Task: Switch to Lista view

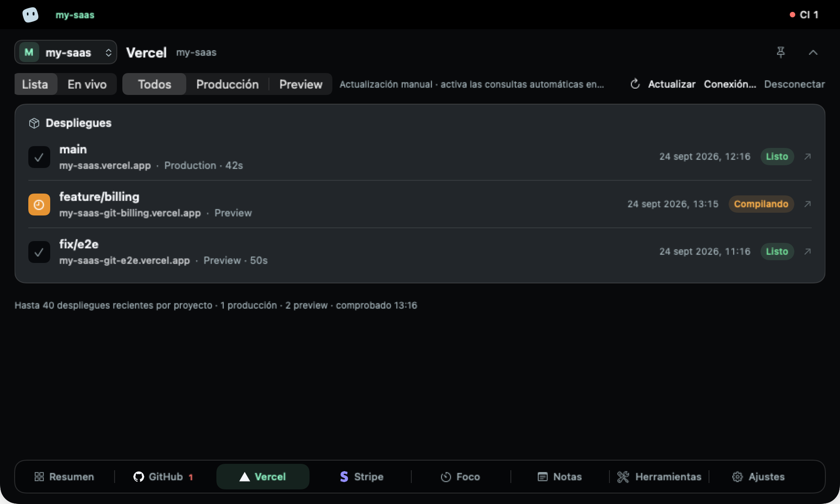Action: point(35,84)
